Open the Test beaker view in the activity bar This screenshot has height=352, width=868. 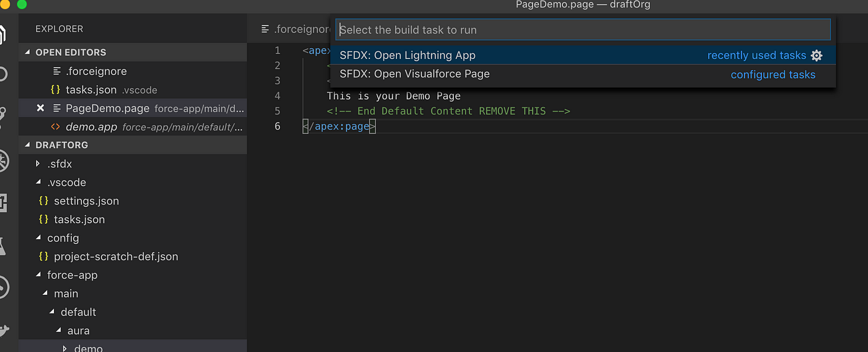coord(2,246)
